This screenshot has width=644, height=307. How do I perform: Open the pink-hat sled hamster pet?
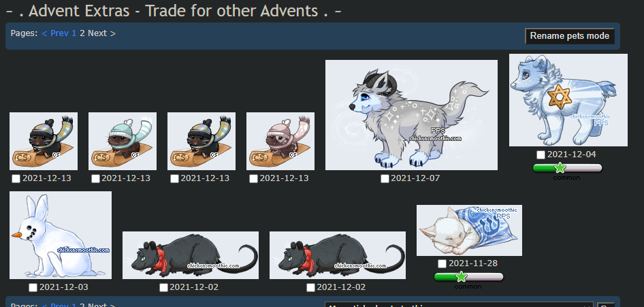point(280,141)
